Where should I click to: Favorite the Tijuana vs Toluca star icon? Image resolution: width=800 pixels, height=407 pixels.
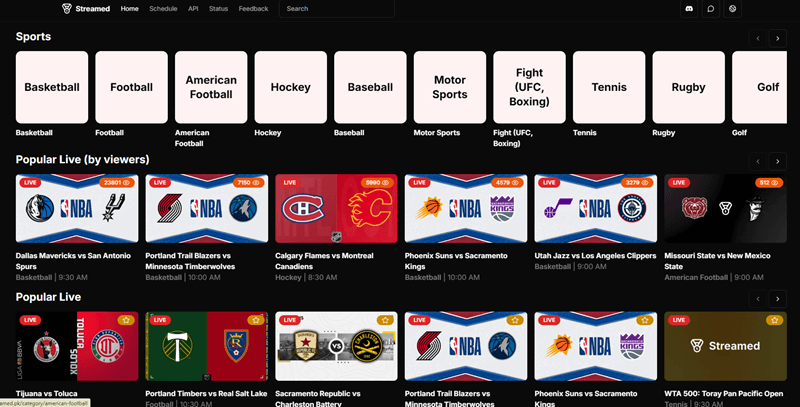(x=126, y=320)
